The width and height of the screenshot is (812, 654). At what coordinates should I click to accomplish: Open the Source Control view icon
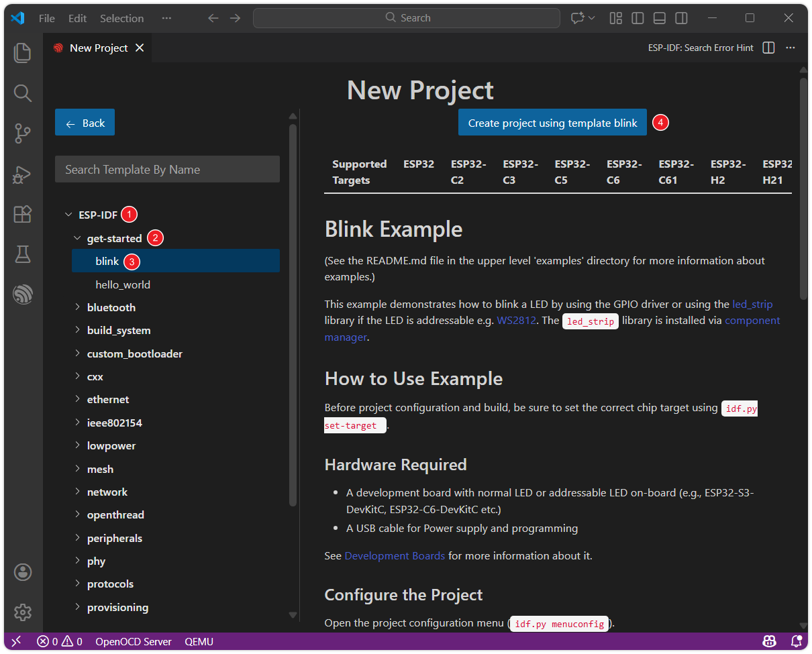click(23, 133)
